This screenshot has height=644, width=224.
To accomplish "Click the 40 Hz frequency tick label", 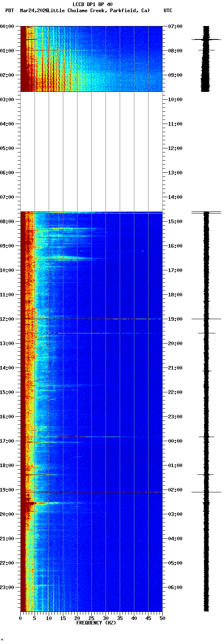I will click(134, 618).
